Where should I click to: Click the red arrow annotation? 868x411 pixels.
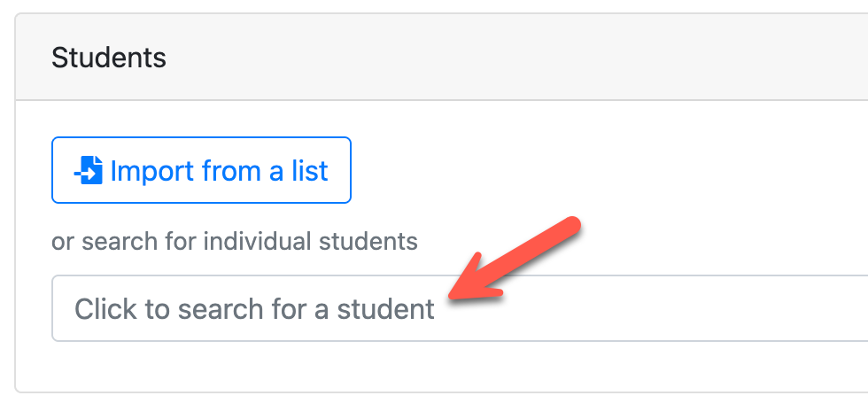pos(514,261)
